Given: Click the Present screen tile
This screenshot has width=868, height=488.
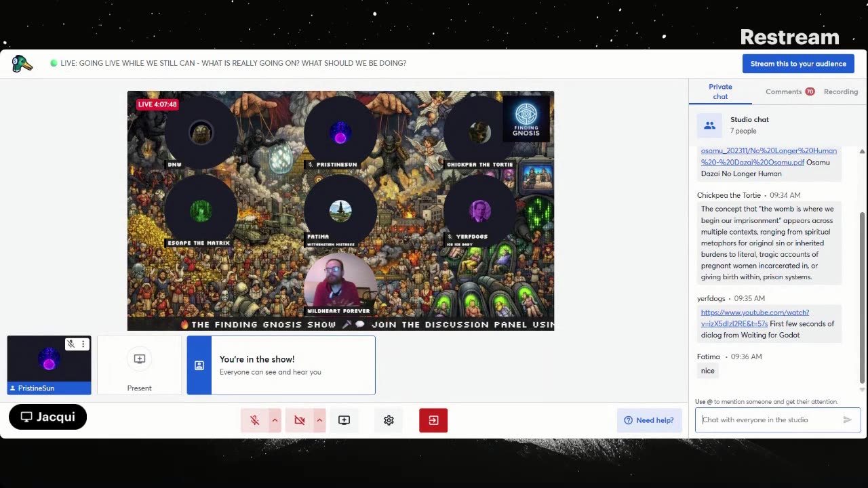Looking at the screenshot, I should point(140,365).
